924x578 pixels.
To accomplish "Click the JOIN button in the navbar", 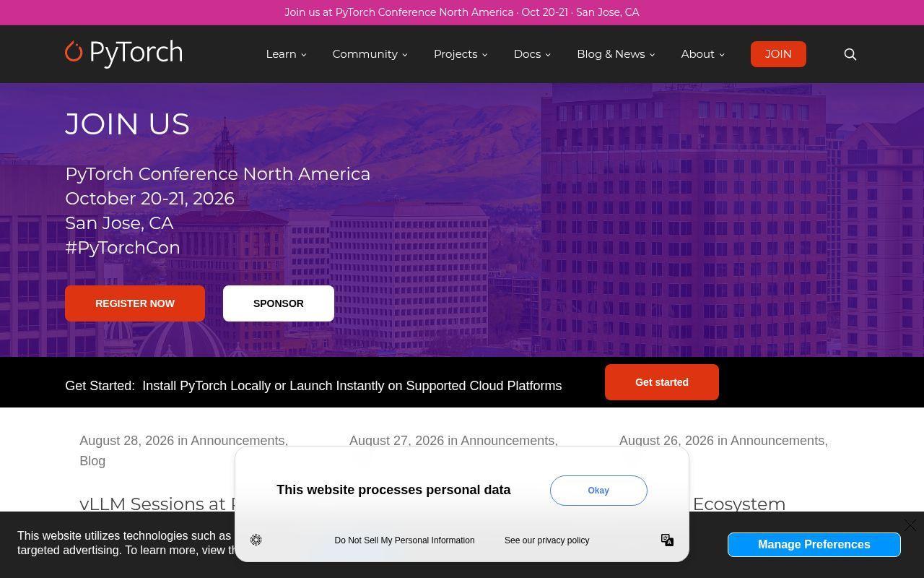I will pyautogui.click(x=778, y=54).
